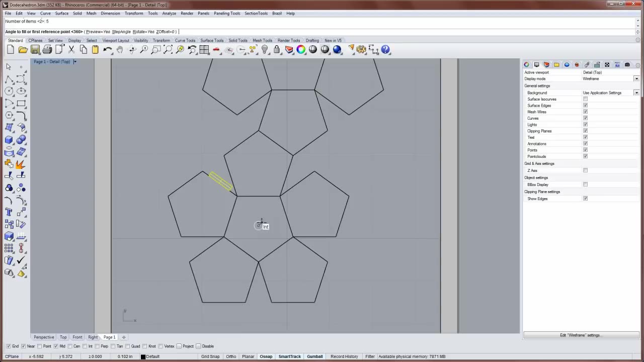
Task: Click the CPlane label in the status bar
Action: point(12,356)
